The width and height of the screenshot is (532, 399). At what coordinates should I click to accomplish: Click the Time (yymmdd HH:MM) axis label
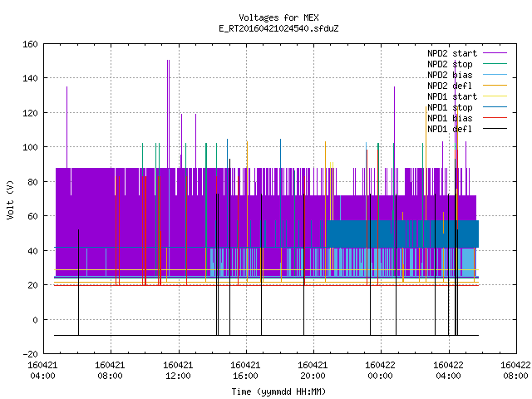tap(278, 392)
